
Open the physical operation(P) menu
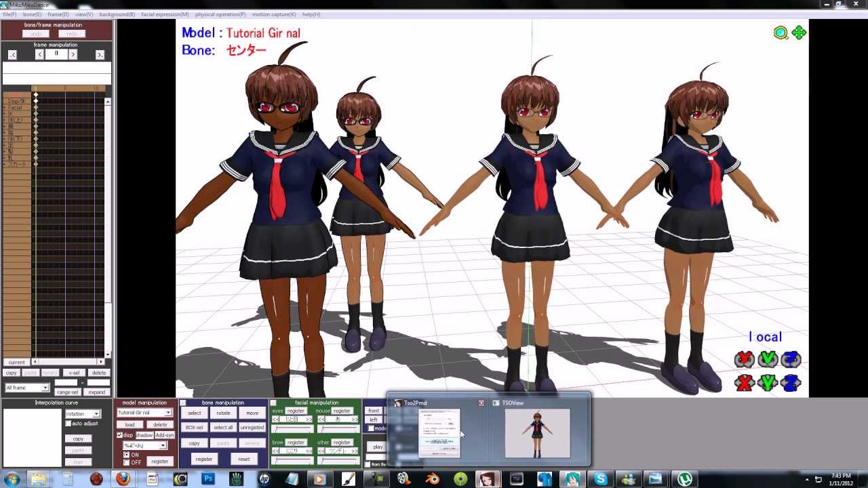tap(220, 14)
